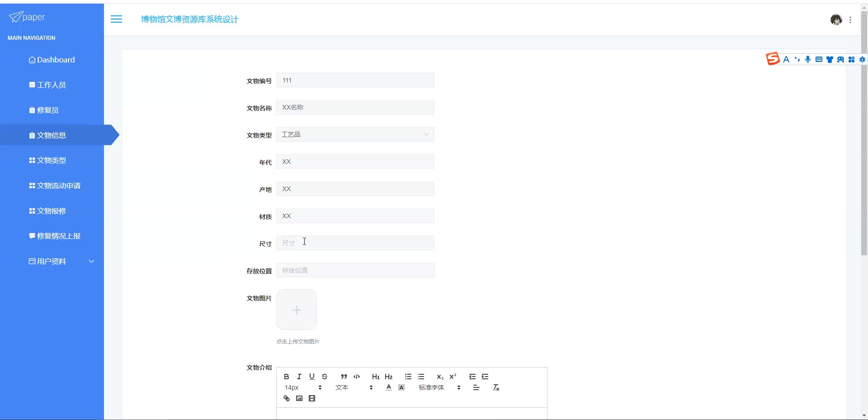Upload an artifact image with the plus box
868x420 pixels.
coord(297,310)
